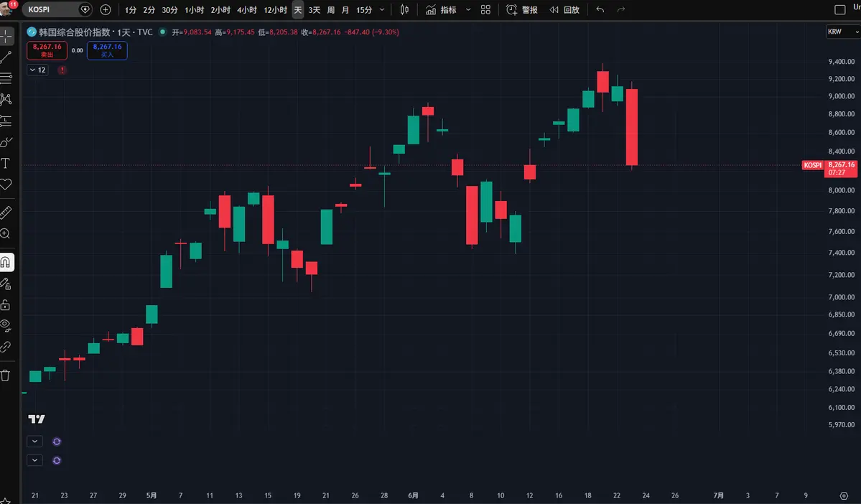Select the brush drawing tool
The height and width of the screenshot is (504, 861).
coord(6,142)
